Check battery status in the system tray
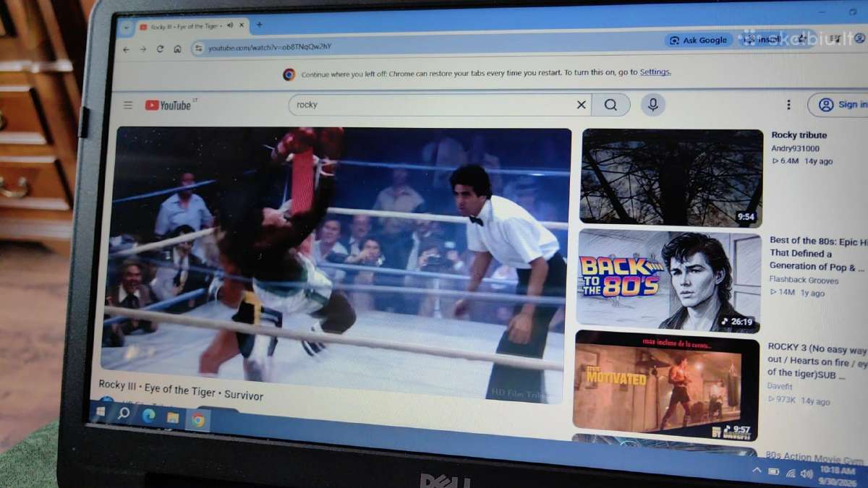Screen dimensions: 868x488 click(773, 471)
